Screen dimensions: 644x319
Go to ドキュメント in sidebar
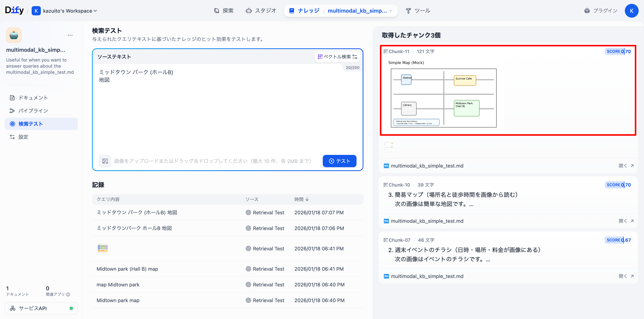point(33,98)
